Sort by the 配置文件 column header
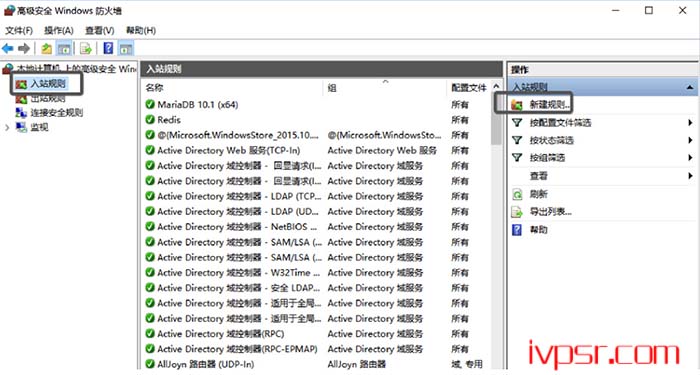This screenshot has height=375, width=700. 468,88
